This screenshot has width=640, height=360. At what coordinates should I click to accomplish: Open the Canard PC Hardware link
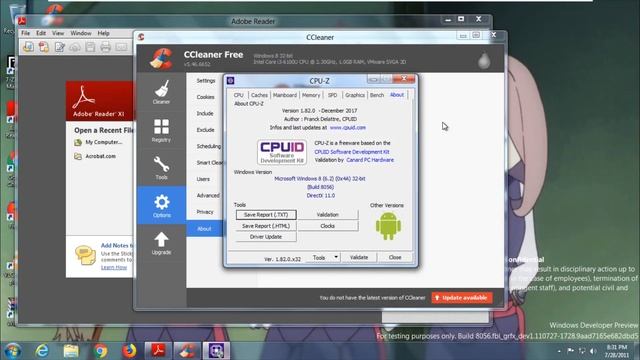click(370, 160)
